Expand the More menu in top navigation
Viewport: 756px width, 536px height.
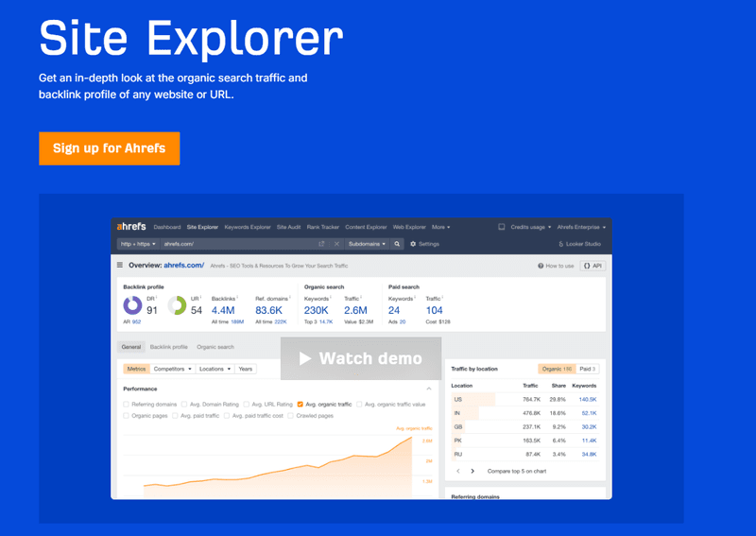pyautogui.click(x=440, y=227)
